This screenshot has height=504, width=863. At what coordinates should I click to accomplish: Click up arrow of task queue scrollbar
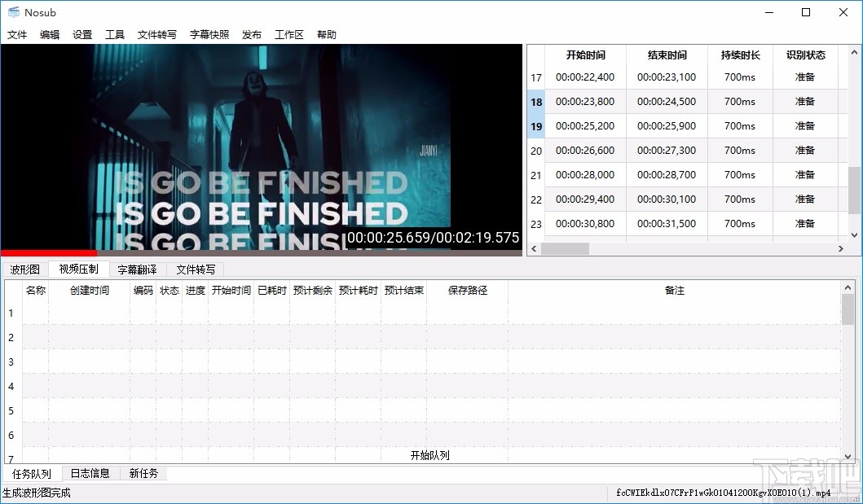pos(848,287)
